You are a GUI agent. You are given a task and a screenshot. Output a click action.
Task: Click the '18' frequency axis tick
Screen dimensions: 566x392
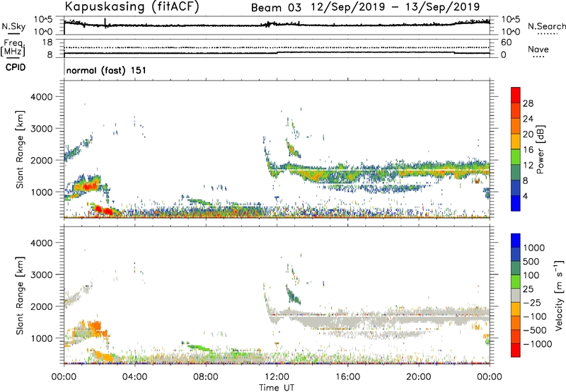(47, 42)
